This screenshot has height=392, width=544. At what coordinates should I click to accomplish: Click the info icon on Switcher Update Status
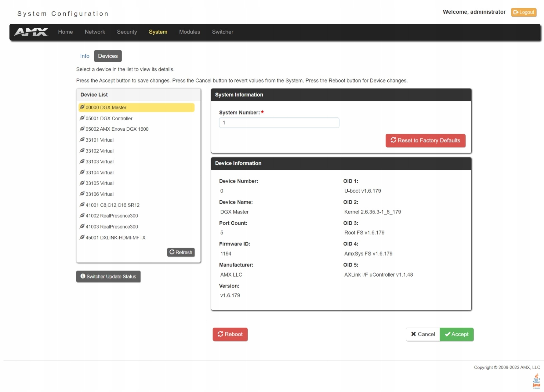coord(83,276)
